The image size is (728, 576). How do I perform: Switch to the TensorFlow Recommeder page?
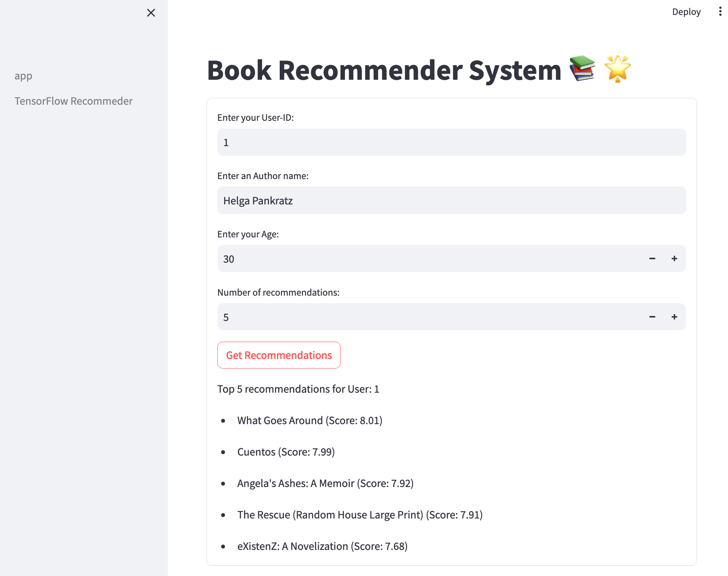tap(74, 101)
